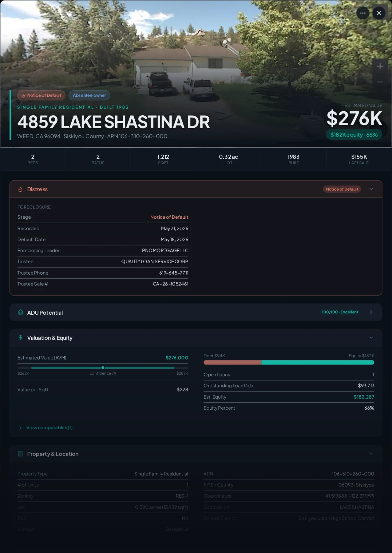Click the $182K equity · 66% badge

point(354,135)
